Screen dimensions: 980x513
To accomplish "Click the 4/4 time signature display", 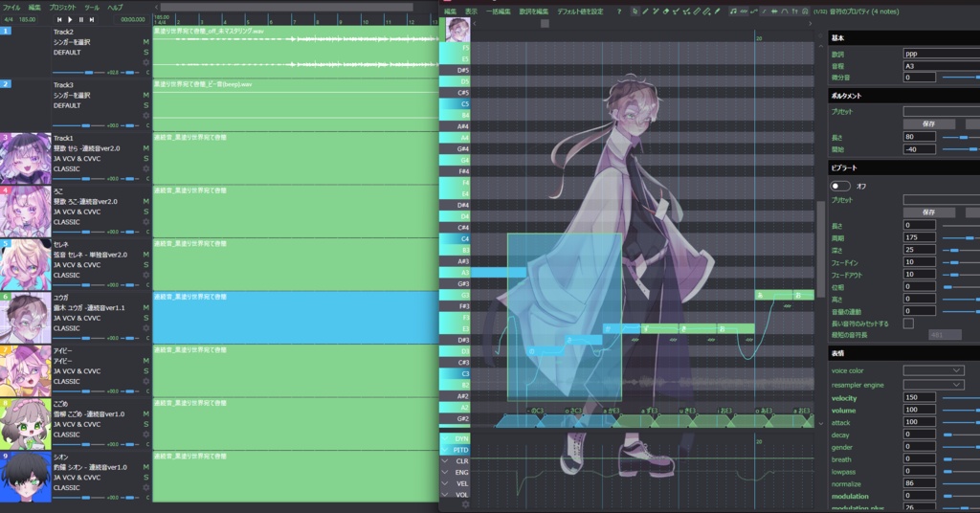I will point(8,19).
